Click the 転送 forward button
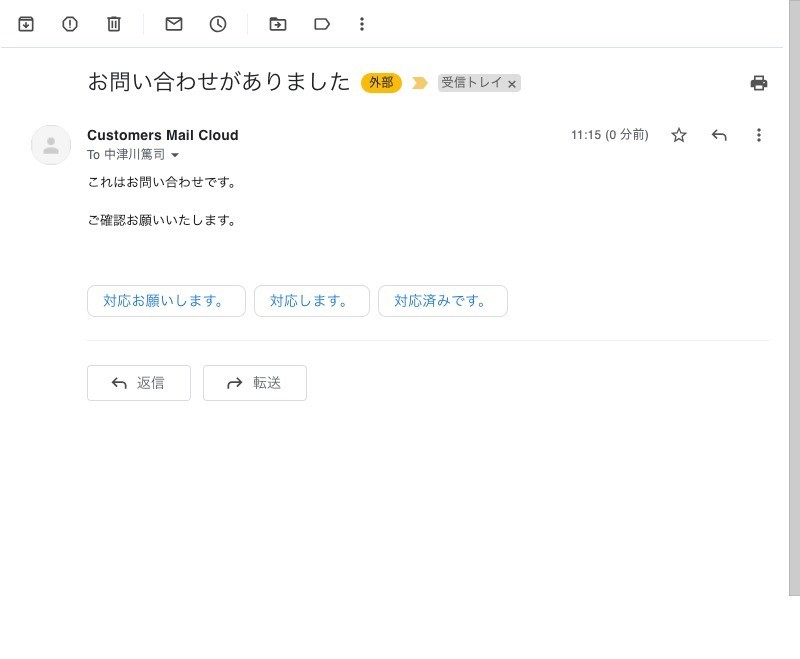This screenshot has width=800, height=659. coord(255,383)
